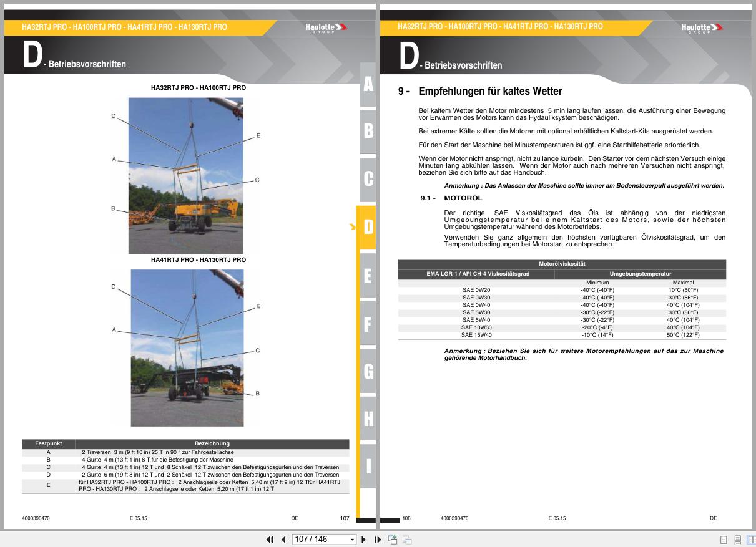Click left page number 107

(345, 518)
